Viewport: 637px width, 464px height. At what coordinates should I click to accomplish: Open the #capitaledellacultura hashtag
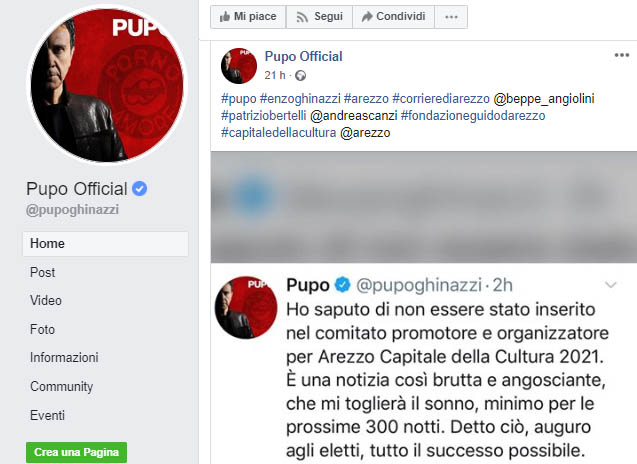(x=278, y=133)
